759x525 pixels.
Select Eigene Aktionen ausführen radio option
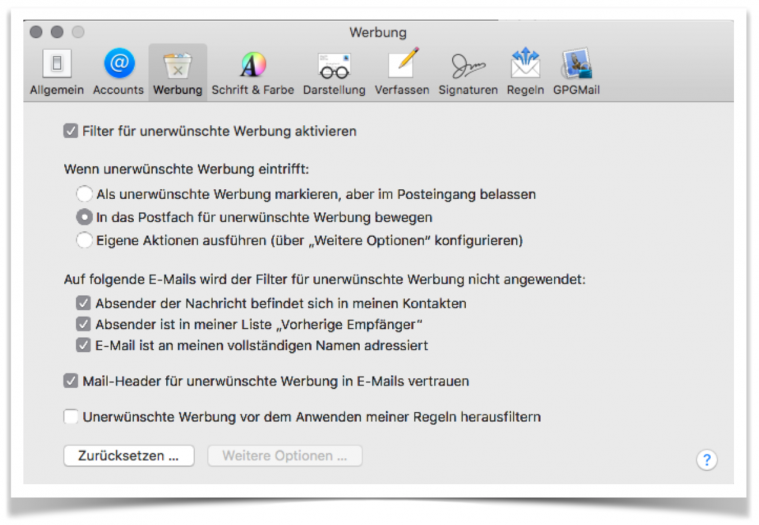84,240
